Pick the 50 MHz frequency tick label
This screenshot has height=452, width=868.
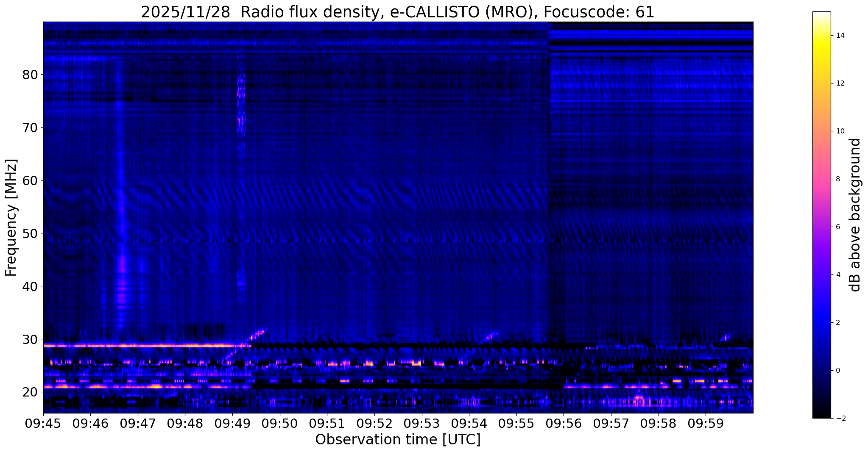(x=30, y=233)
